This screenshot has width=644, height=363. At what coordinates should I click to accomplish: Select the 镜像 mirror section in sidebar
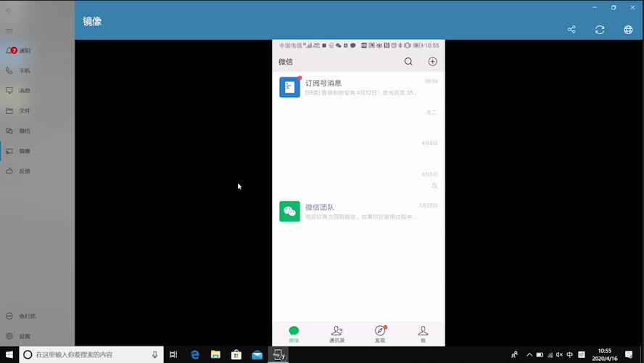[37, 151]
